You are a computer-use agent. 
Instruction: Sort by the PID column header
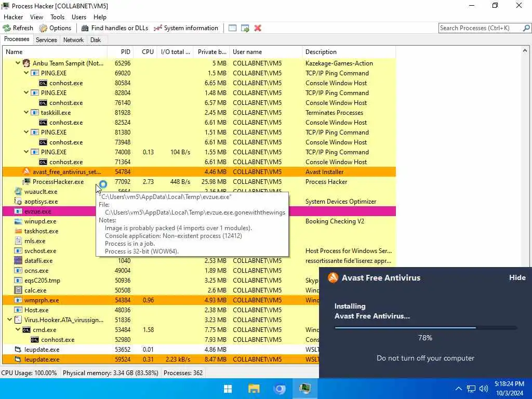click(x=120, y=52)
